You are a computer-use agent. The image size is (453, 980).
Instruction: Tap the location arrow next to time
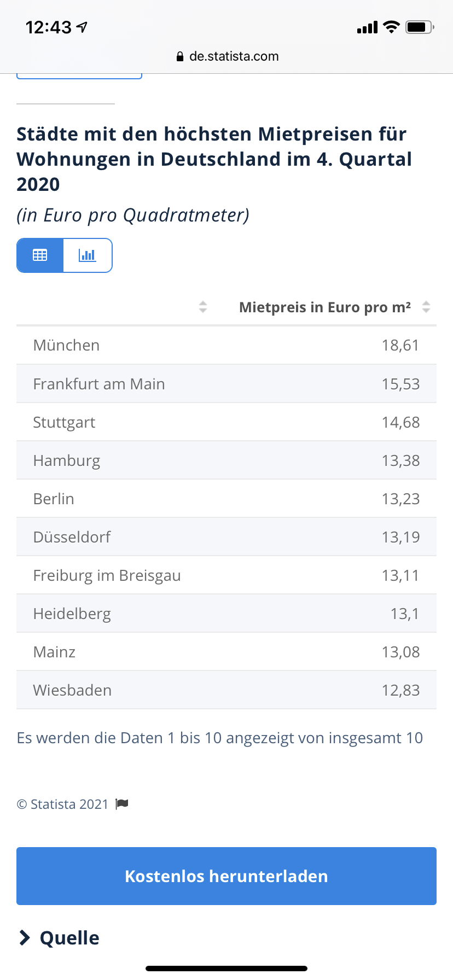(x=82, y=27)
